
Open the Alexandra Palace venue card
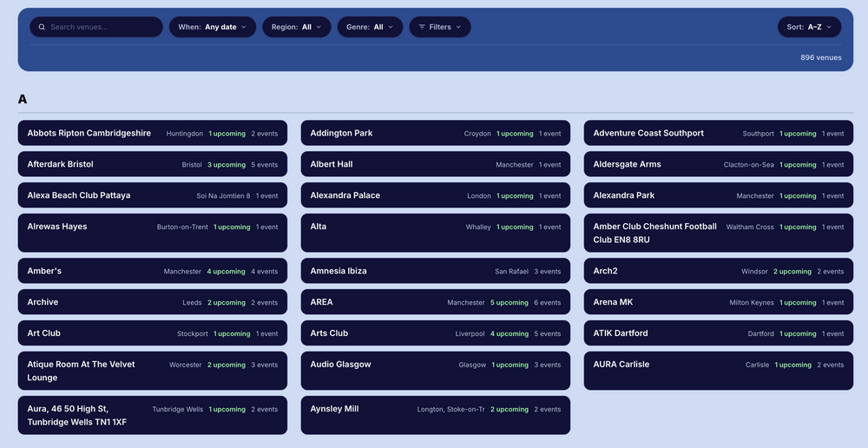pyautogui.click(x=436, y=195)
